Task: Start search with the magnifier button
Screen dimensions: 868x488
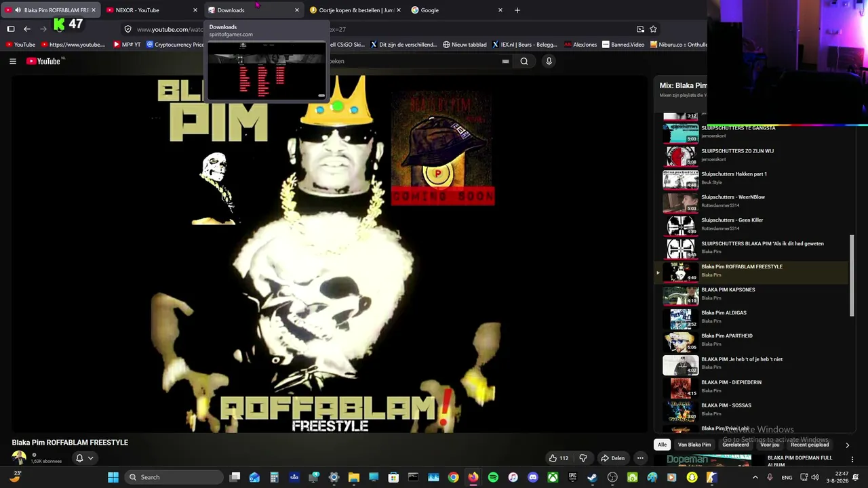Action: coord(524,61)
